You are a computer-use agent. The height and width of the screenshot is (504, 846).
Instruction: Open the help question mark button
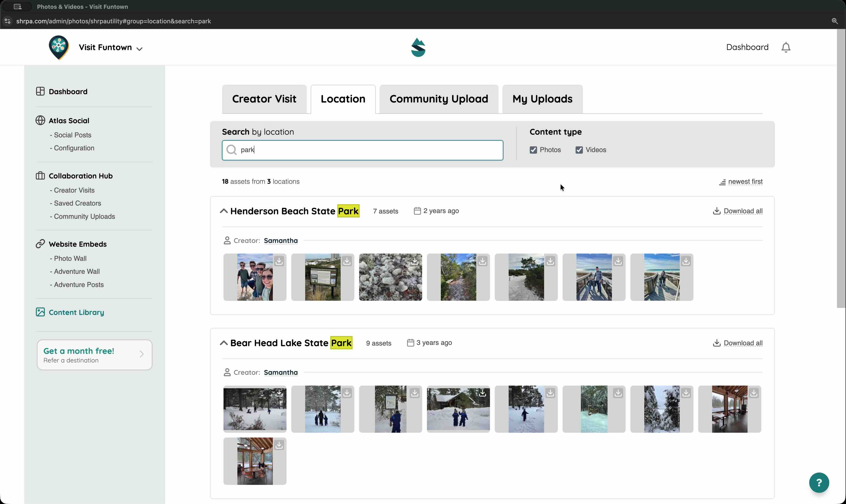[819, 482]
